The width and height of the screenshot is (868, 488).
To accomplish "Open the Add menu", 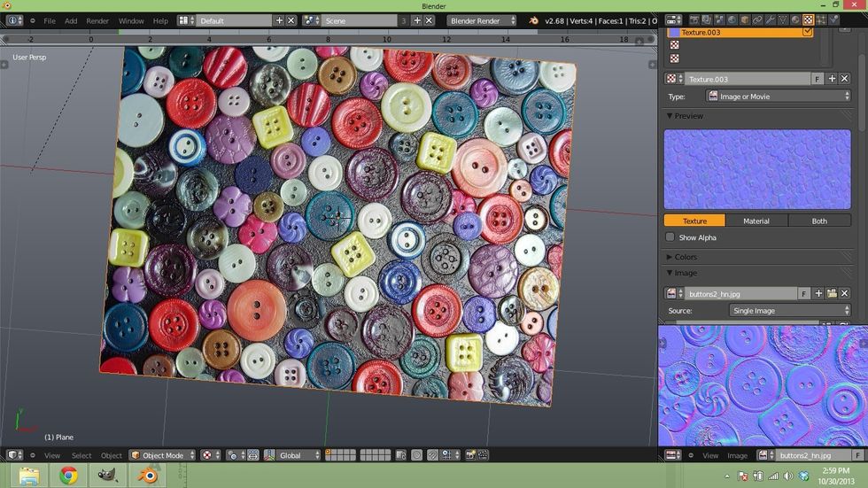I will (71, 21).
